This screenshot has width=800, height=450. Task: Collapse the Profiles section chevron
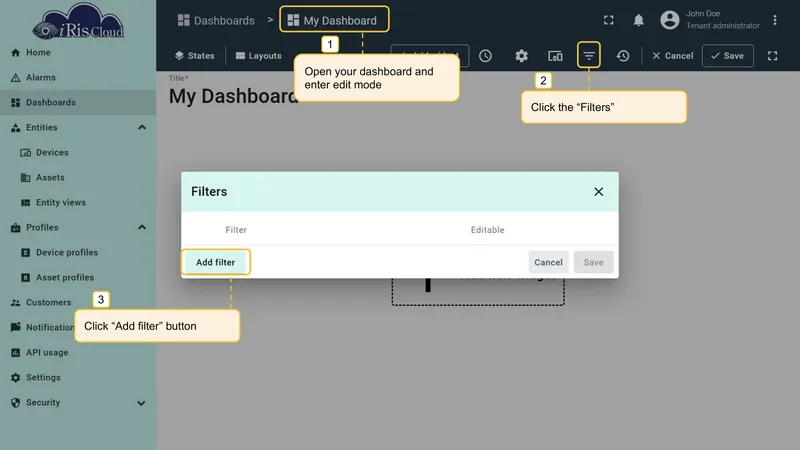(142, 228)
